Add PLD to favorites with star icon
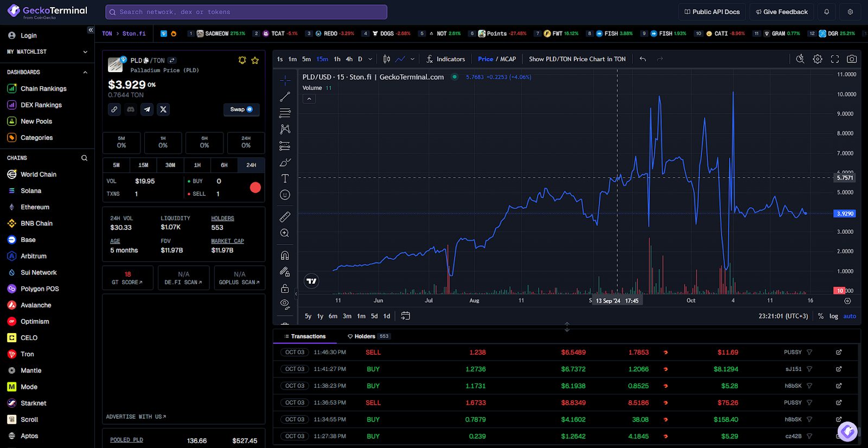This screenshot has width=868, height=448. pyautogui.click(x=255, y=60)
